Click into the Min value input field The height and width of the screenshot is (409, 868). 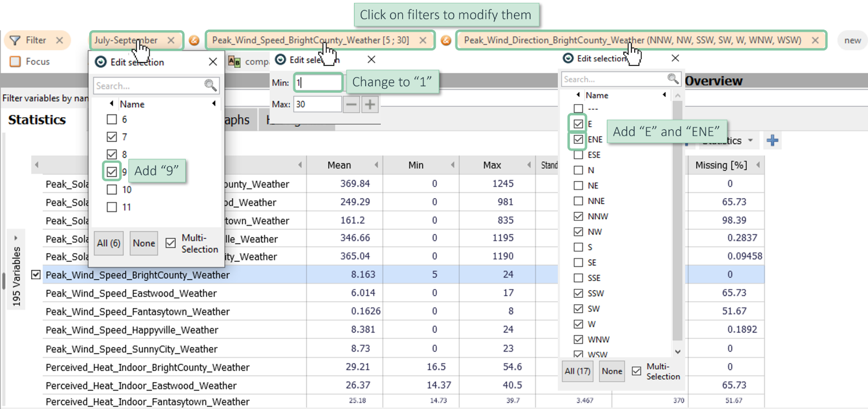tap(318, 83)
